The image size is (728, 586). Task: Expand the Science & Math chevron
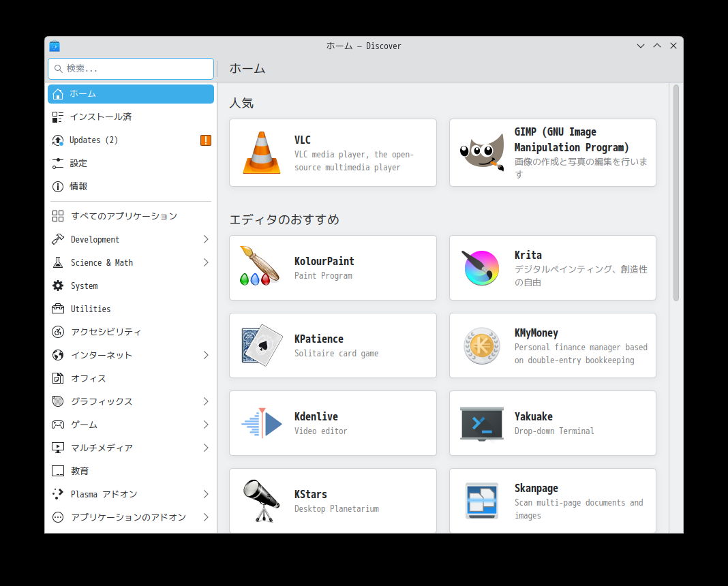click(x=206, y=262)
